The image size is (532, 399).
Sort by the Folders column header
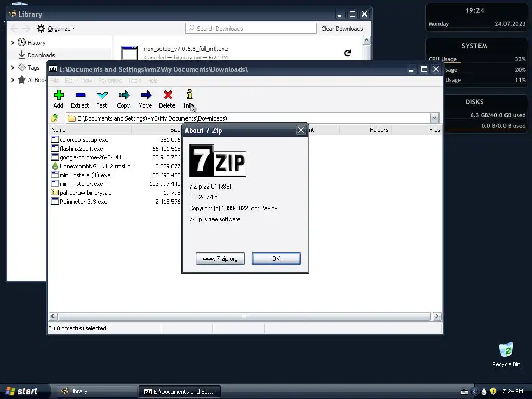click(365, 129)
